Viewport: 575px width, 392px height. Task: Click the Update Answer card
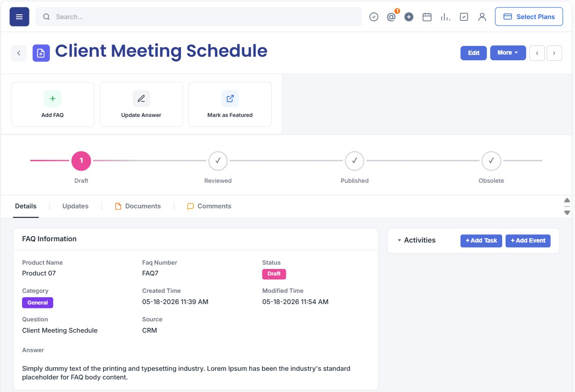141,104
